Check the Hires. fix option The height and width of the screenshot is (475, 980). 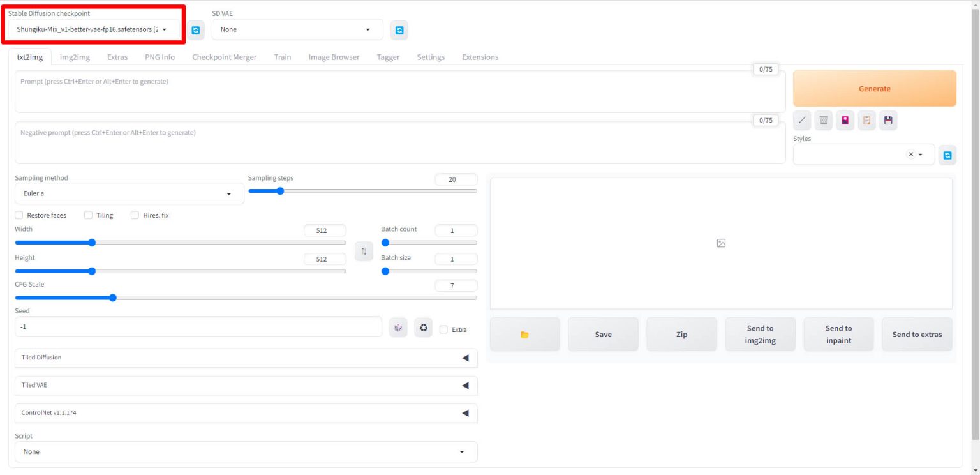coord(135,215)
